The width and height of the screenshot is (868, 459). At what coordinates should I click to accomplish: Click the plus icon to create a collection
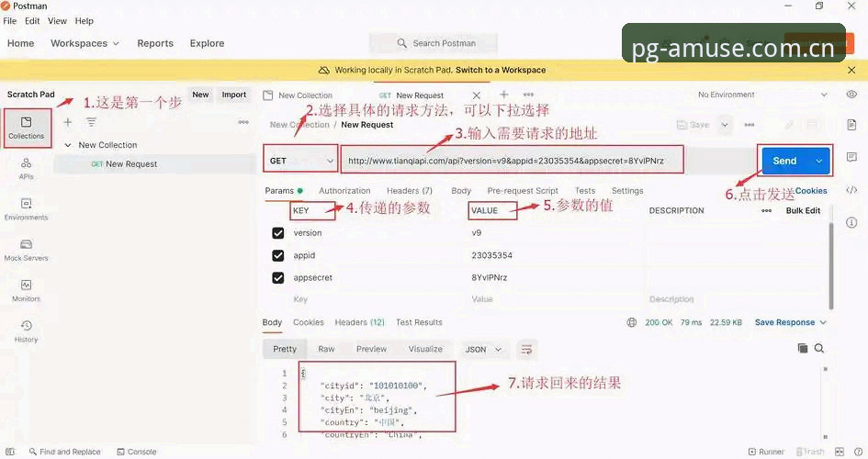[x=68, y=122]
